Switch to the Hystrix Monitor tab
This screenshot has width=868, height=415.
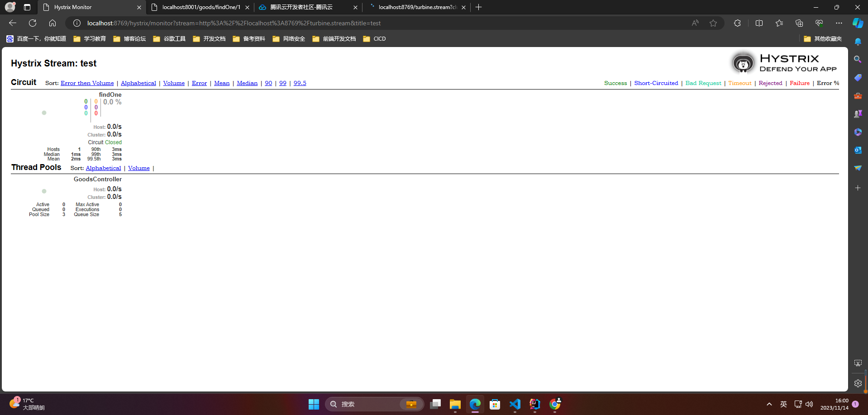click(x=92, y=7)
